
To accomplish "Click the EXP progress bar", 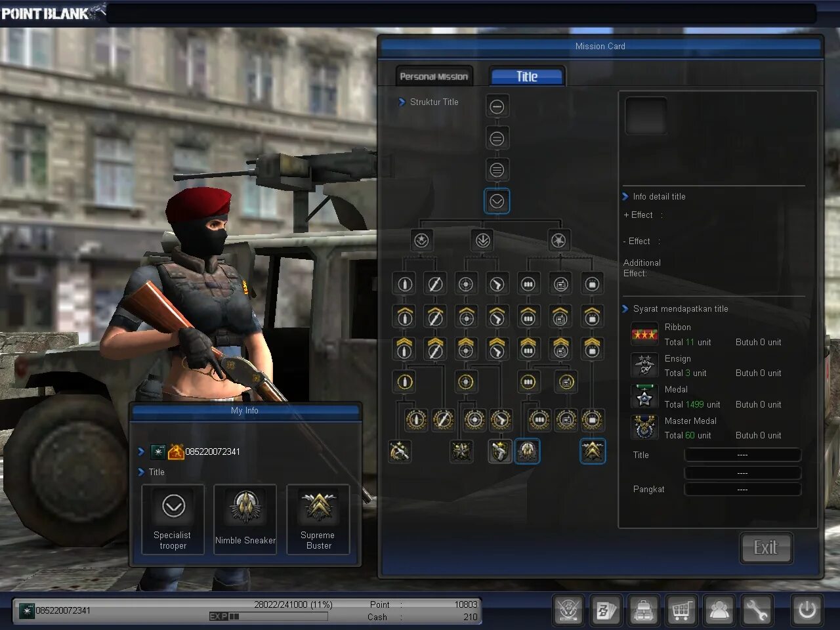I will 268,616.
